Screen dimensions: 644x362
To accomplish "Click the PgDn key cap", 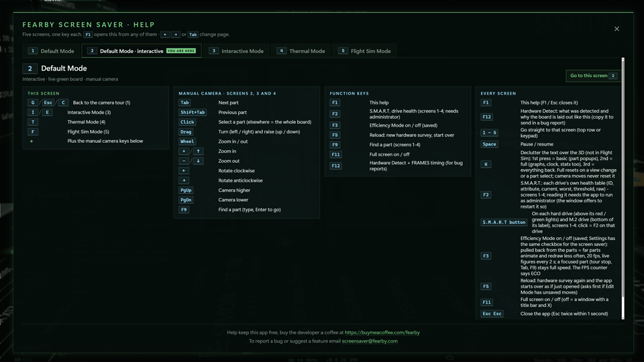I will tap(186, 200).
